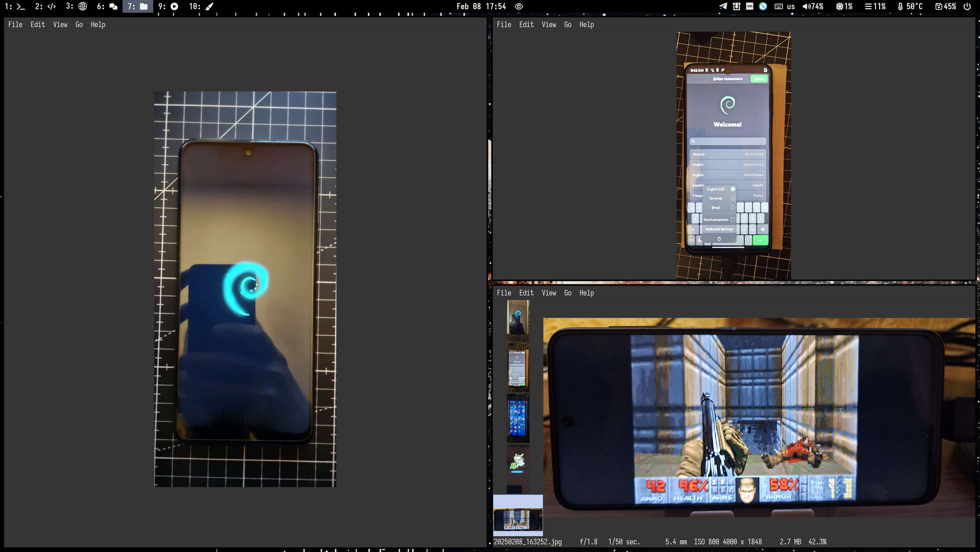The width and height of the screenshot is (980, 552).
Task: Click the eye icon beside the clock
Action: click(x=519, y=6)
